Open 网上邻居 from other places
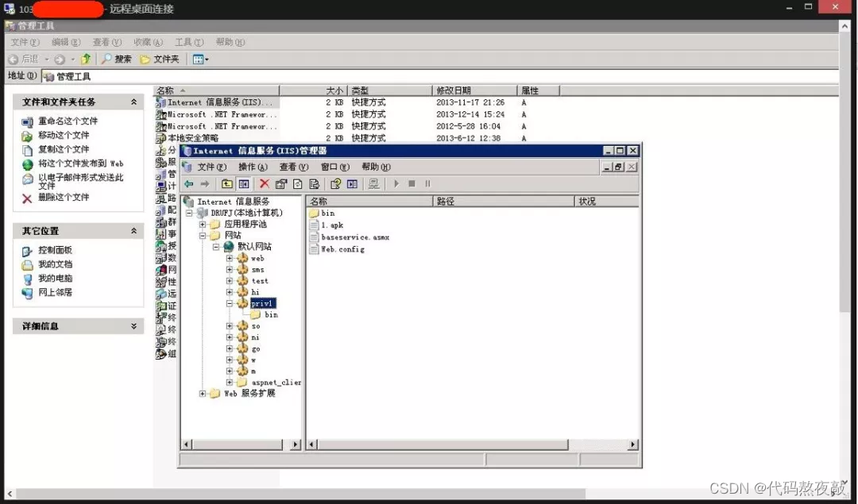The width and height of the screenshot is (858, 504). coord(55,292)
